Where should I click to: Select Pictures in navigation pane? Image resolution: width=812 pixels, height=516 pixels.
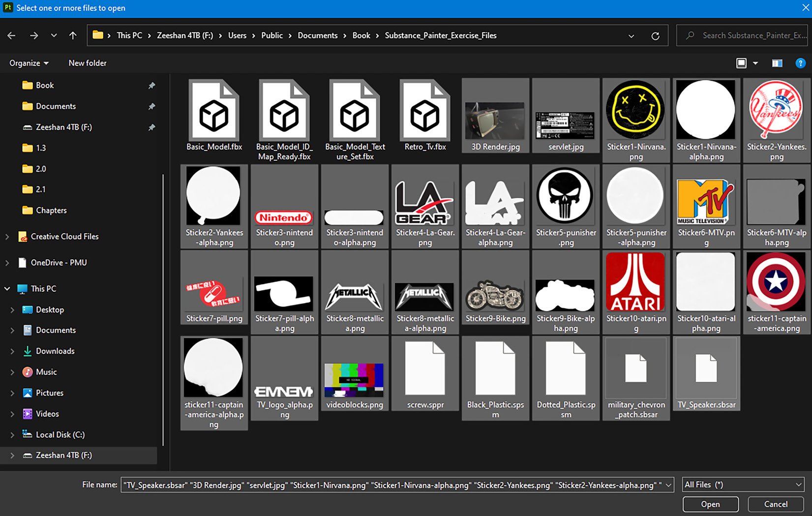pos(49,393)
